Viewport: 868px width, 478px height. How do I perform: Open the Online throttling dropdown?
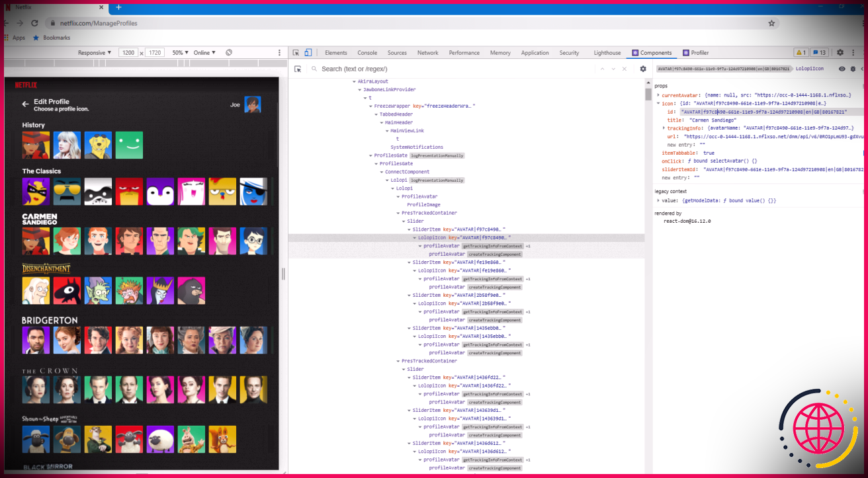[204, 53]
